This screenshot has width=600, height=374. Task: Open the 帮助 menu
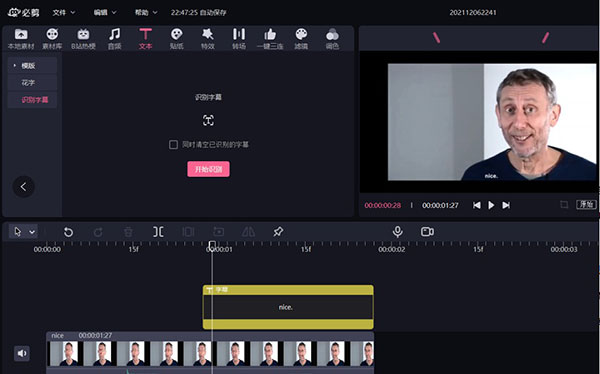click(x=146, y=13)
